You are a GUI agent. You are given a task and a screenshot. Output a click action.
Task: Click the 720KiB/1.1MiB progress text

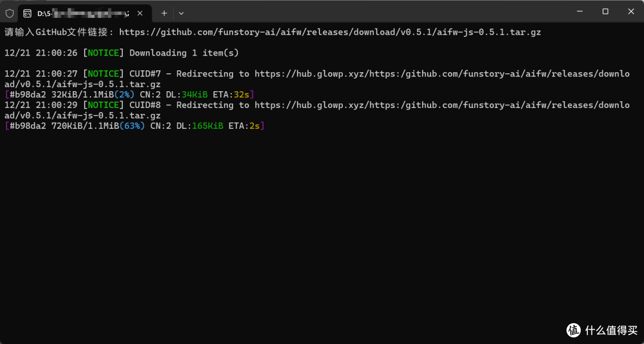tap(85, 126)
